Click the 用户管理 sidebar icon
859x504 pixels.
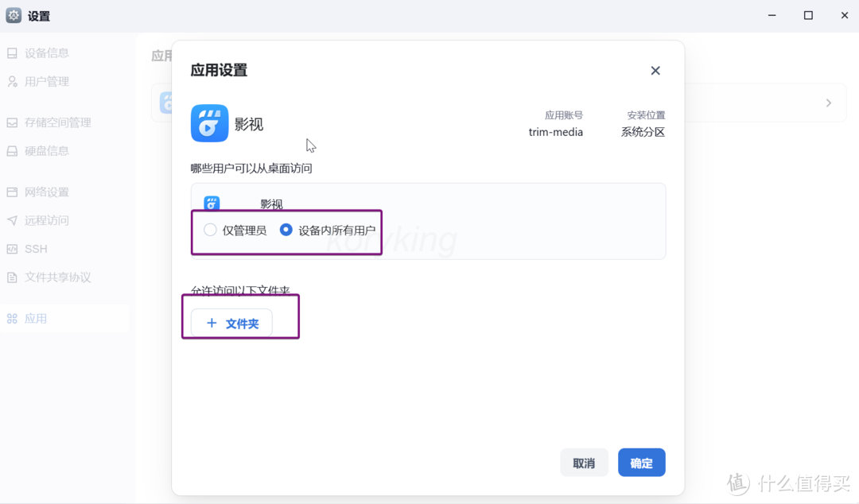pyautogui.click(x=11, y=81)
